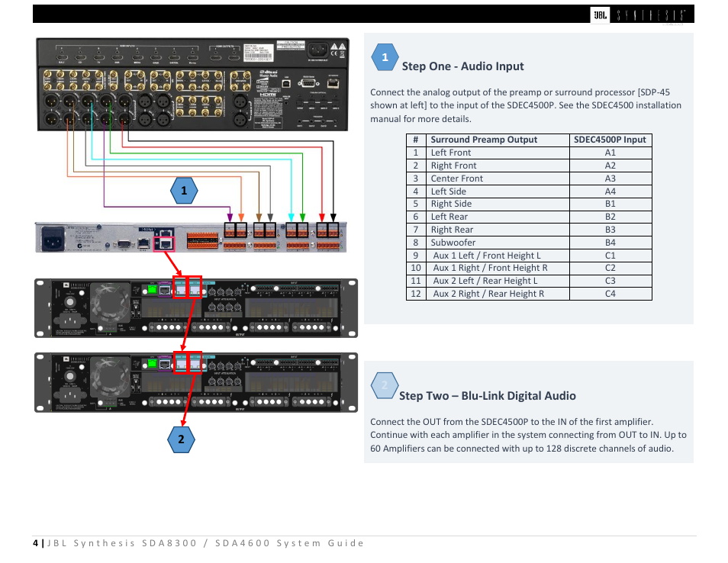The width and height of the screenshot is (728, 563).
Task: Select the 'Right Side' table cell
Action: tap(498, 204)
